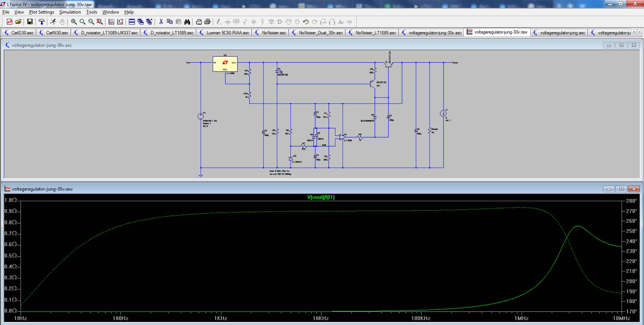
Task: Maximize the voltageregulator-jung-30v.asc schematic window
Action: pyautogui.click(x=621, y=45)
